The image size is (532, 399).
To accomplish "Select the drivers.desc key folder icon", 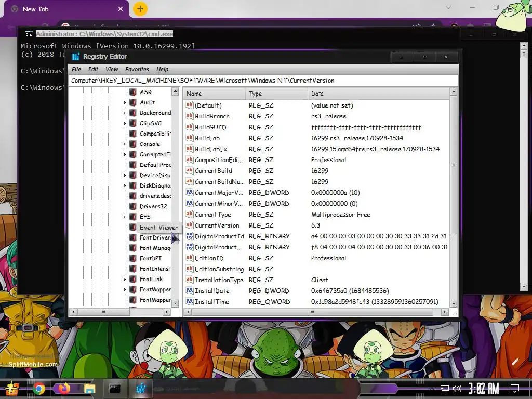I will [x=133, y=196].
